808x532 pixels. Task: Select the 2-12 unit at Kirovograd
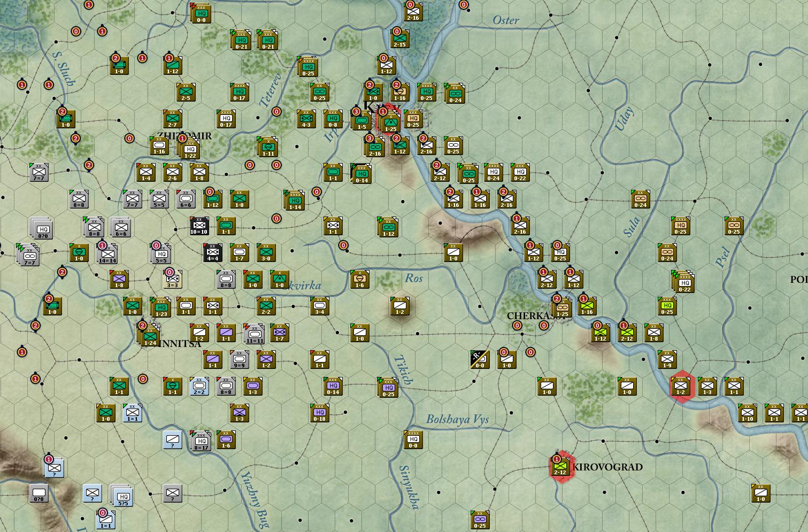[x=560, y=466]
